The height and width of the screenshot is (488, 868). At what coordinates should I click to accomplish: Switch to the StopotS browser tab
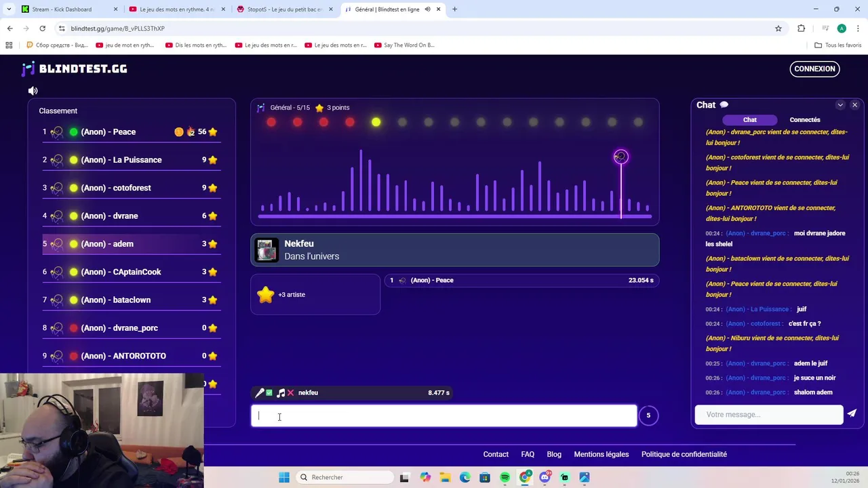coord(284,9)
